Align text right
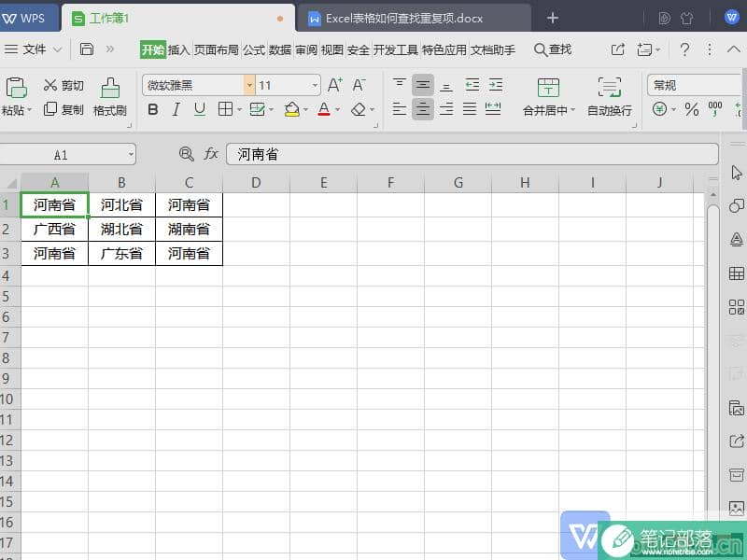Screen dimensions: 747x560 coord(446,109)
